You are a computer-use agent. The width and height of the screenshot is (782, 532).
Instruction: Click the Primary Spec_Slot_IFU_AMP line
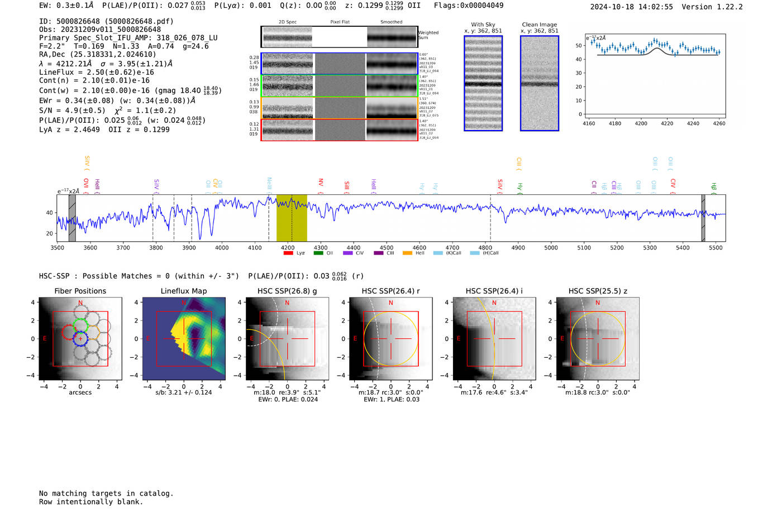pyautogui.click(x=128, y=38)
